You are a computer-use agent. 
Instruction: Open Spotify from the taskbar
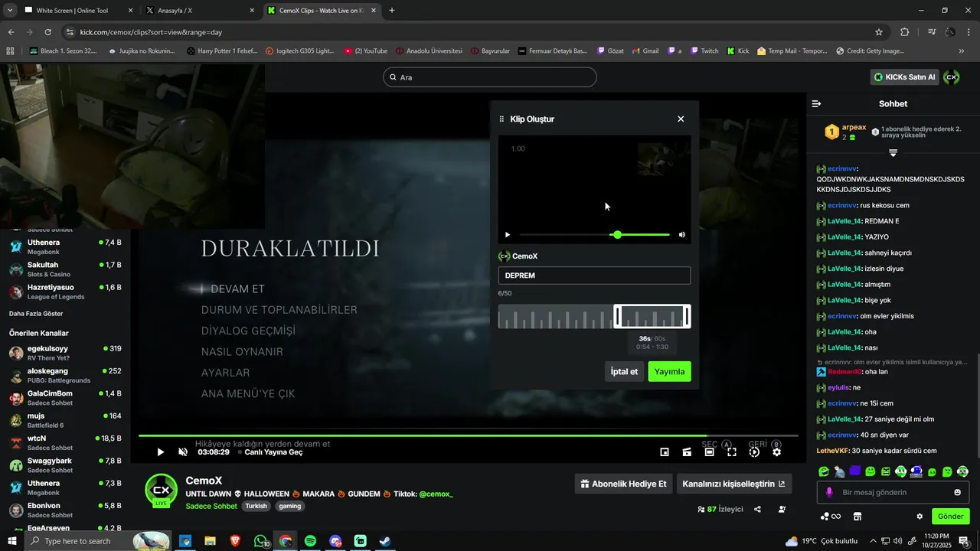(310, 541)
